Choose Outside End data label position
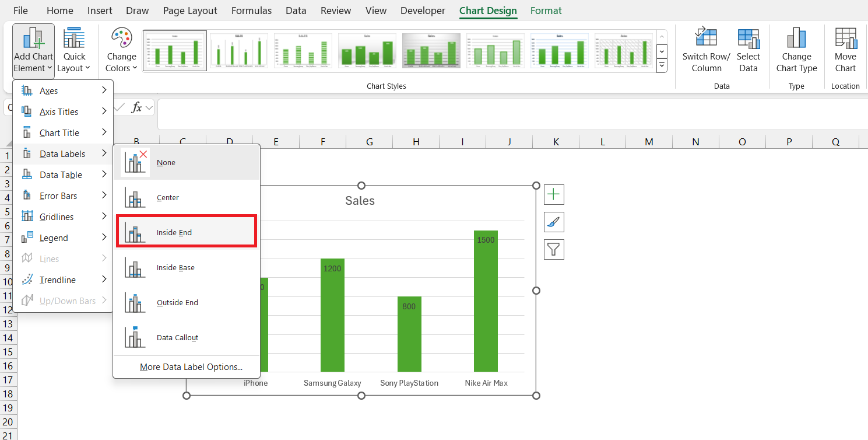868x440 pixels. point(187,302)
